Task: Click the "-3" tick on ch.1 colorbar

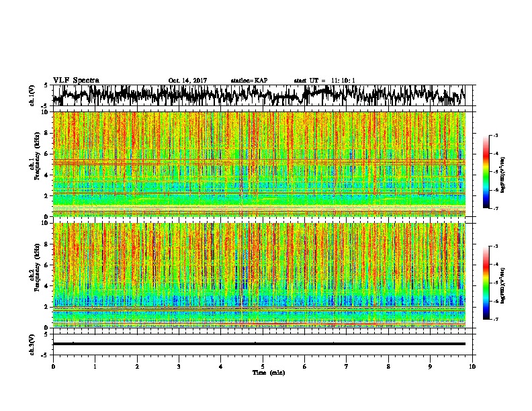Action: point(496,135)
